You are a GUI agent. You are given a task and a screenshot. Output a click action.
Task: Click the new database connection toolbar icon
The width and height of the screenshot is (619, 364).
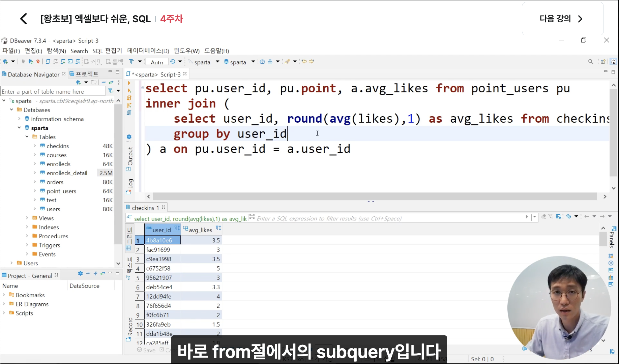coord(5,61)
